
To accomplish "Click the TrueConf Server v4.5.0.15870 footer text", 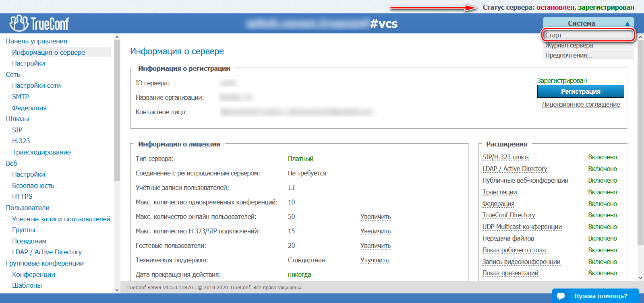I will click(159, 287).
